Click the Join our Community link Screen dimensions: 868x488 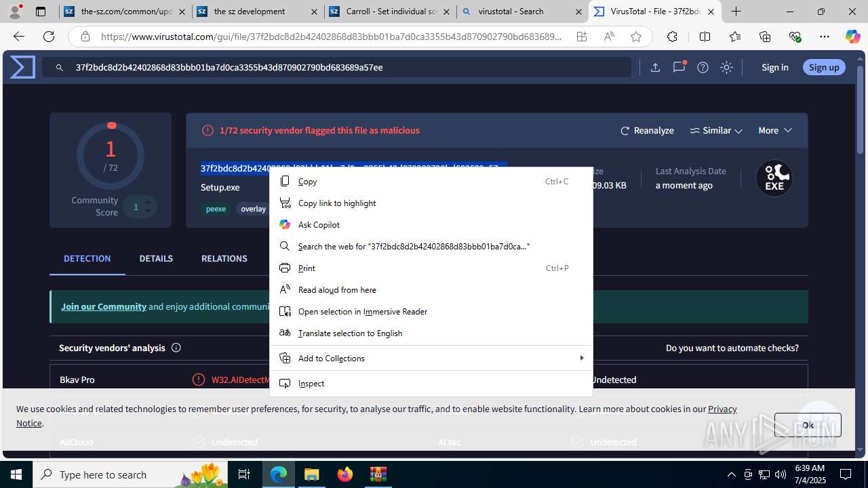tap(104, 306)
